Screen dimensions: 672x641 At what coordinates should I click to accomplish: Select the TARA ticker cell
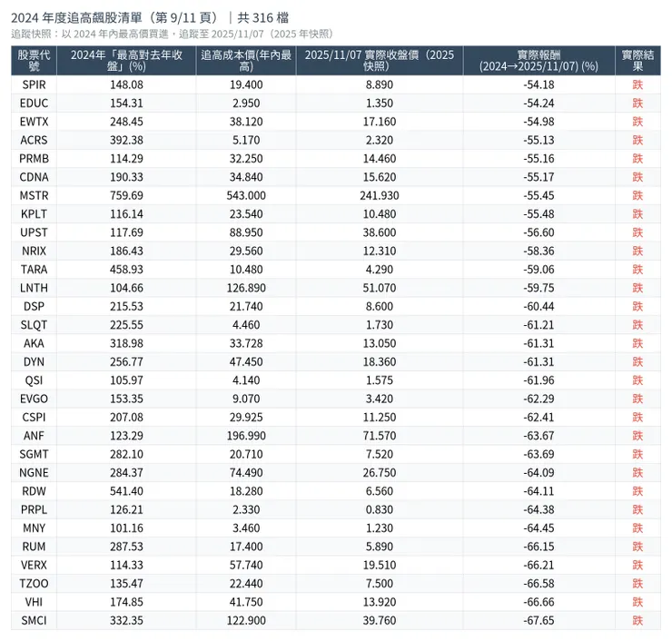pos(34,270)
